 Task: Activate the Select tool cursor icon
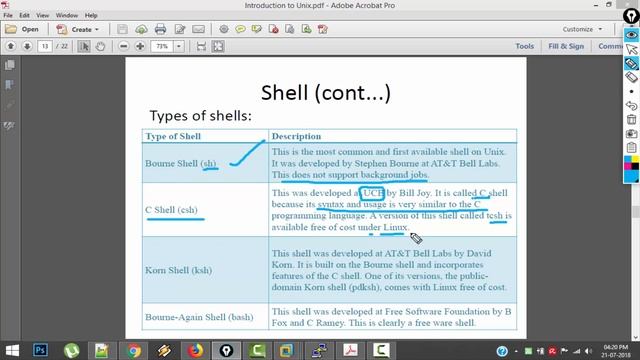(84, 46)
